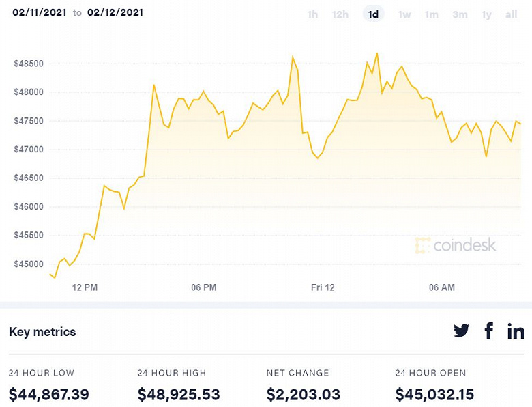Click the net change value
Screen dimensions: 532x407
tap(303, 394)
